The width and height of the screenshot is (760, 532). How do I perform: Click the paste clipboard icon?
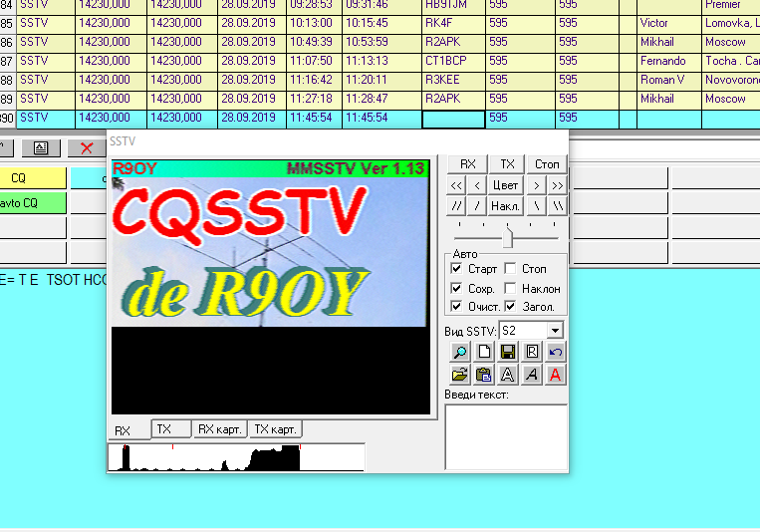(483, 375)
